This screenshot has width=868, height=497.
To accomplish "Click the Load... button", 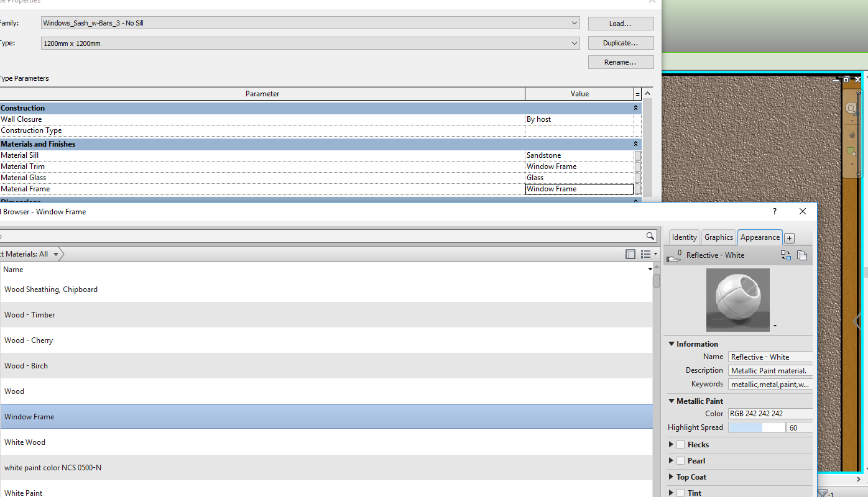I will point(621,24).
